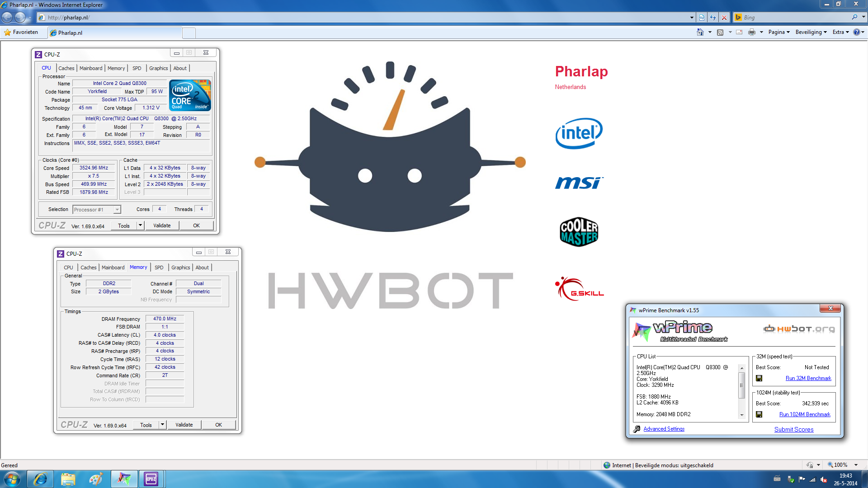Viewport: 868px width, 488px height.
Task: Click the red Stop loading icon
Action: 724,17
